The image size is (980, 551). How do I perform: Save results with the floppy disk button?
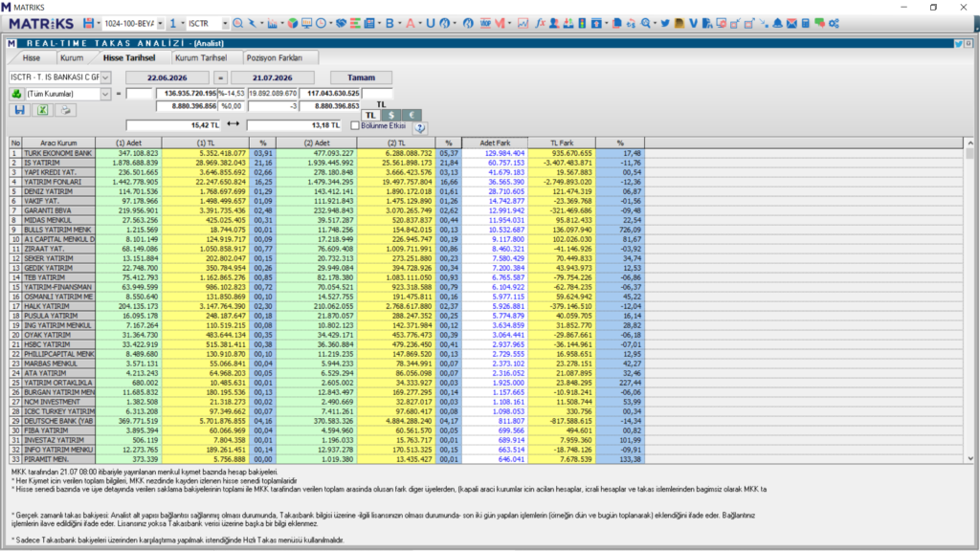(x=19, y=110)
